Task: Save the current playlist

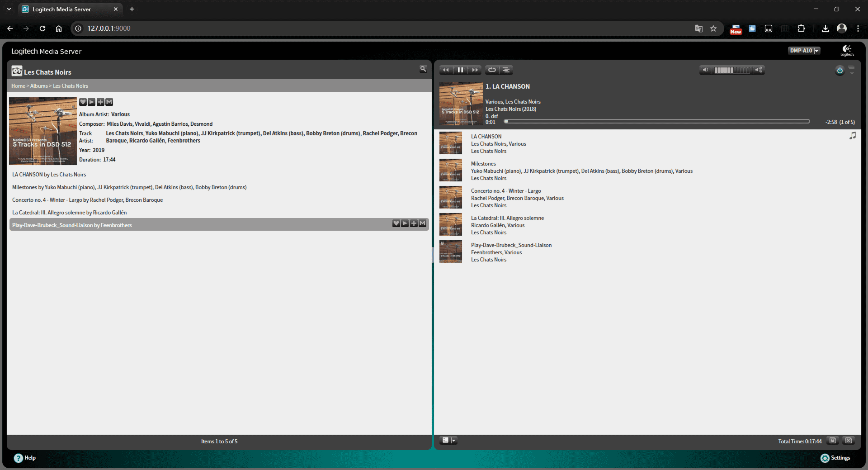Action: [833, 441]
